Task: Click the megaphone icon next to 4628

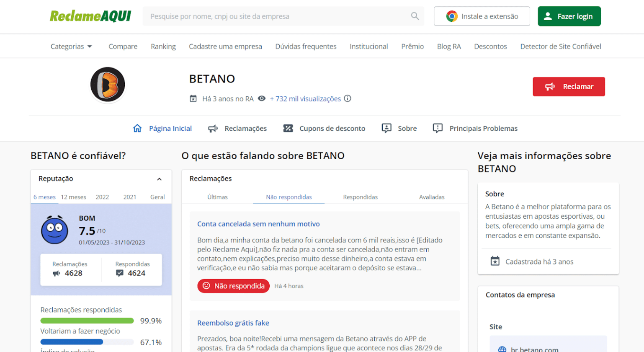Action: pyautogui.click(x=57, y=273)
